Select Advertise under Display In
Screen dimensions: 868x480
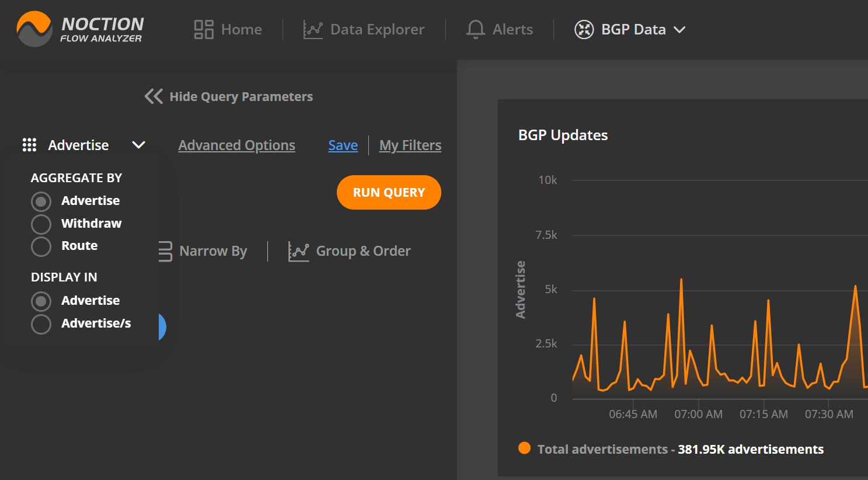41,301
